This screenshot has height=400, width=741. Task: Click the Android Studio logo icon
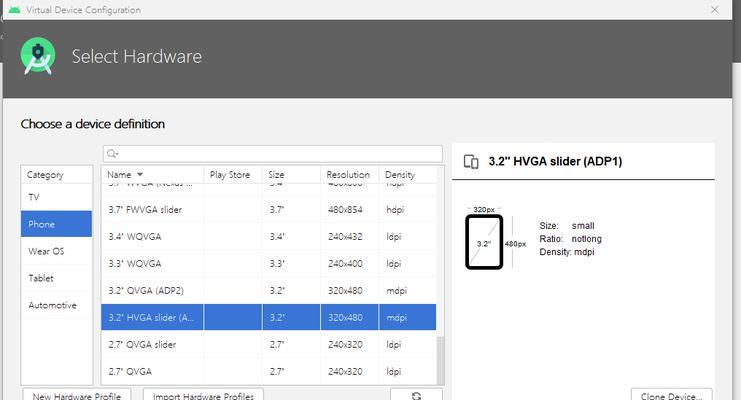(38, 56)
